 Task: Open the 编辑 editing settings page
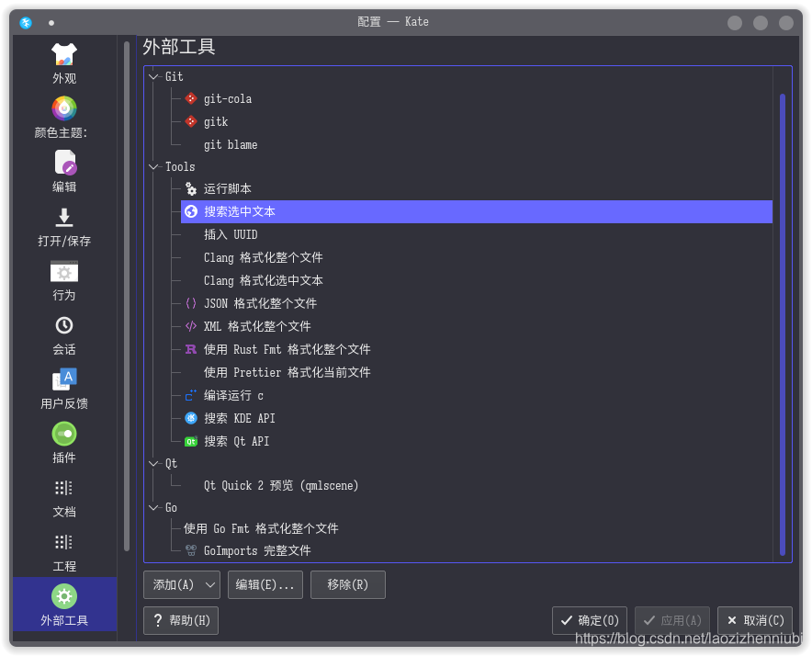(x=64, y=172)
